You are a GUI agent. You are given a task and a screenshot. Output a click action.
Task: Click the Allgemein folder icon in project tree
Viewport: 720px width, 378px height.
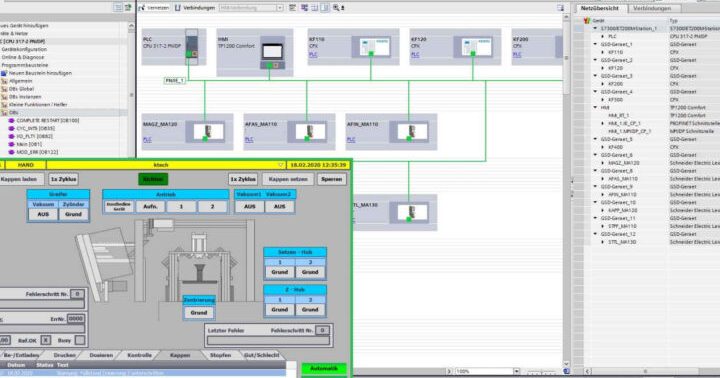coord(4,81)
